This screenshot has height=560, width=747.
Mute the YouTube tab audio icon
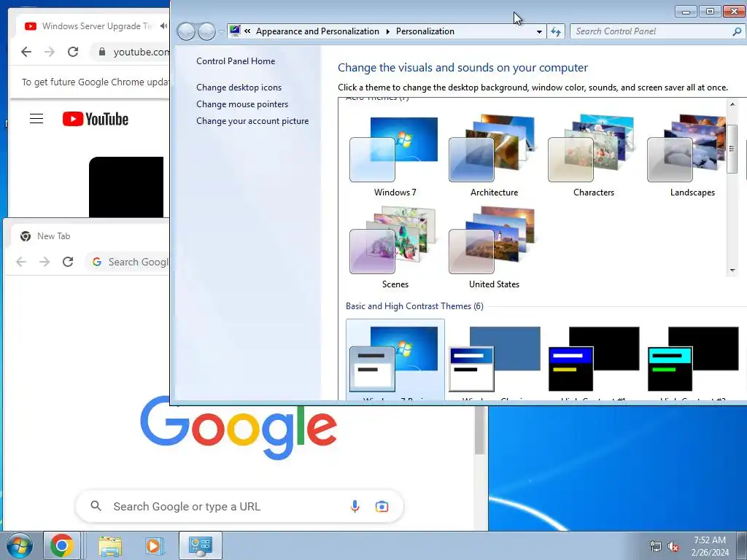(163, 26)
